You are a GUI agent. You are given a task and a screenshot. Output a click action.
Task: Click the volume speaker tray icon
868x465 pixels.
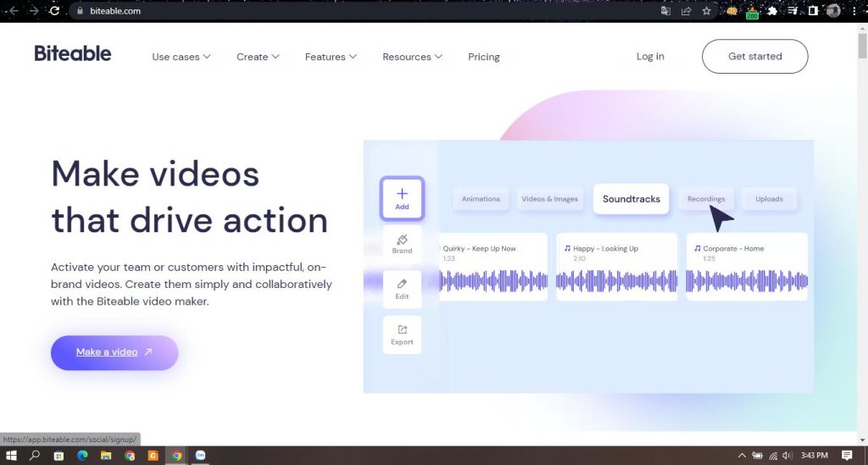[787, 455]
